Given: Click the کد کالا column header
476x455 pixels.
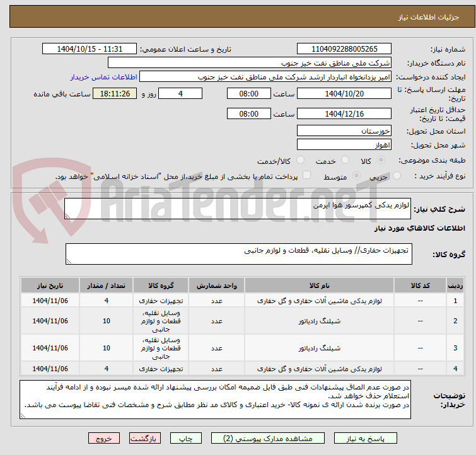Looking at the screenshot, I should [x=420, y=285].
